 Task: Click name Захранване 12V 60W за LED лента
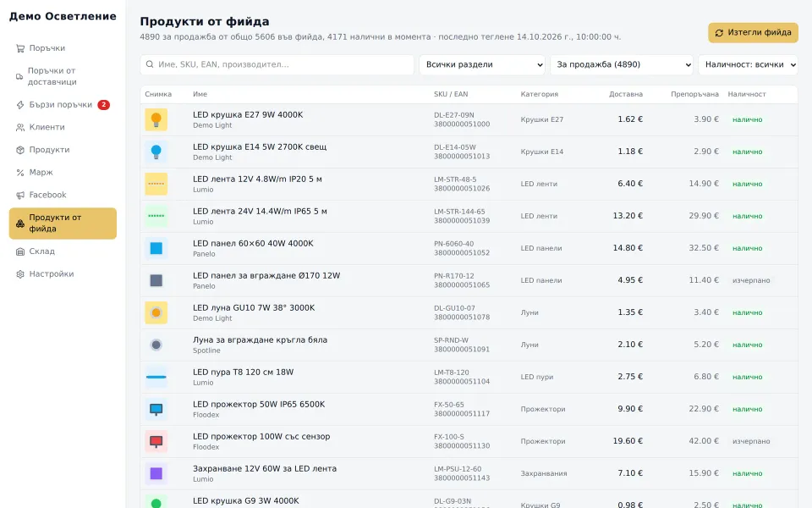pyautogui.click(x=265, y=468)
